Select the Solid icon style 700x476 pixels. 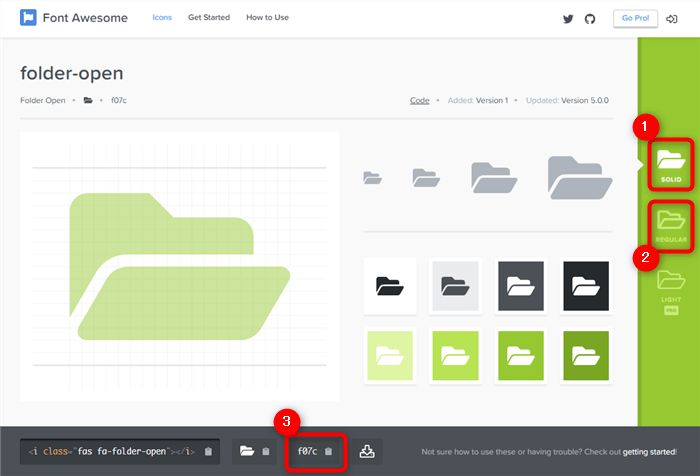[669, 165]
